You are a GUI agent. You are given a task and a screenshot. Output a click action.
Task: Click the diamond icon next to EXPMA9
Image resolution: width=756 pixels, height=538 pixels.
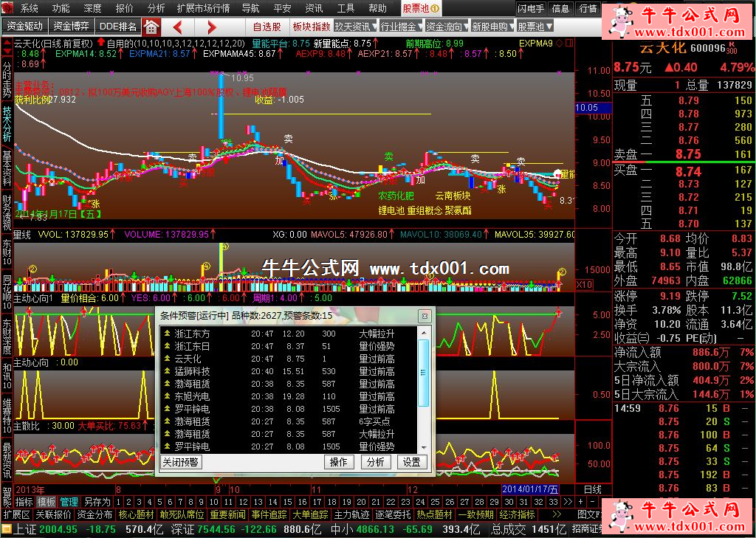(x=560, y=44)
